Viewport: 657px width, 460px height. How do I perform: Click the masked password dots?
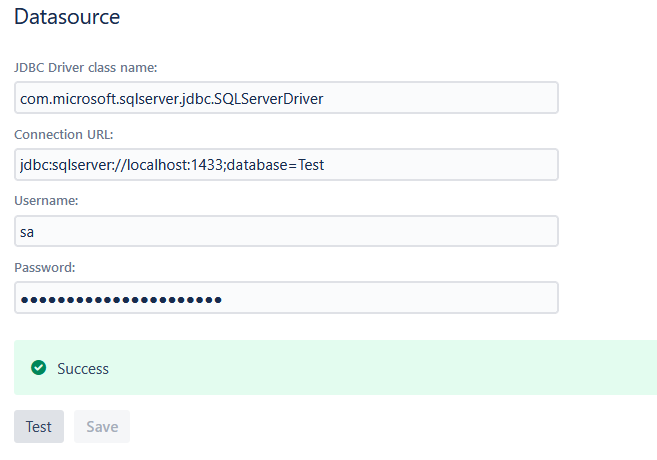(121, 299)
